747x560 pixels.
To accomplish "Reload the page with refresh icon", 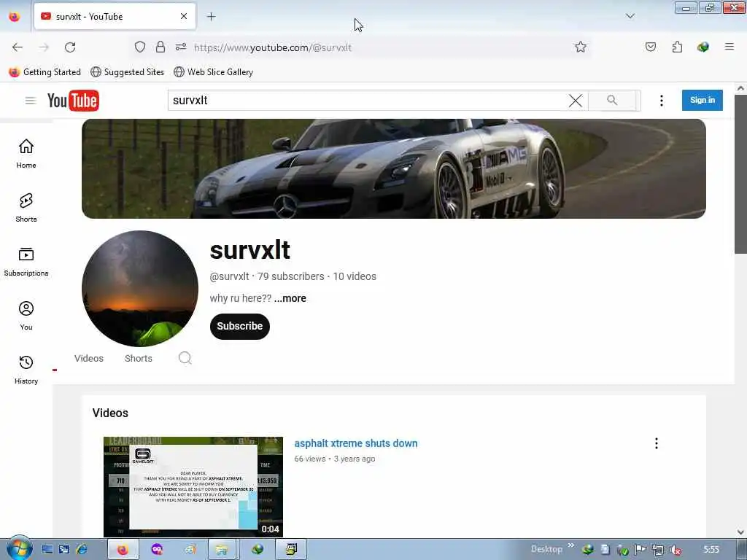I will 70,47.
